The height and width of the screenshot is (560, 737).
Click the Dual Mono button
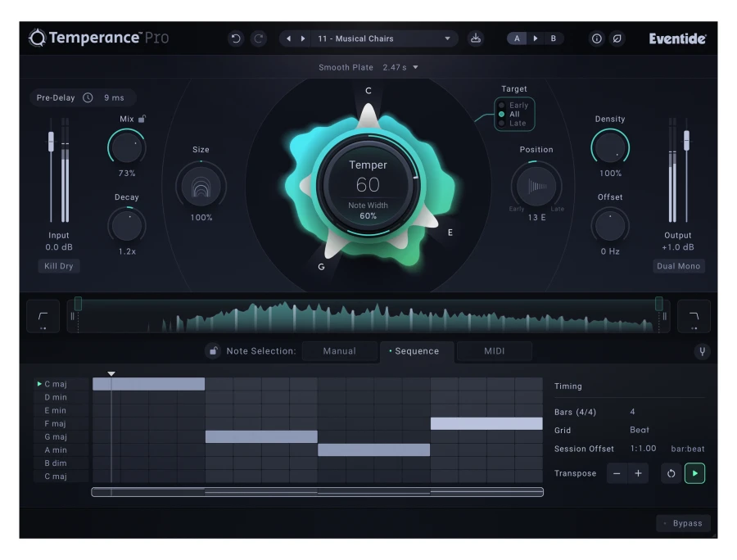(679, 266)
